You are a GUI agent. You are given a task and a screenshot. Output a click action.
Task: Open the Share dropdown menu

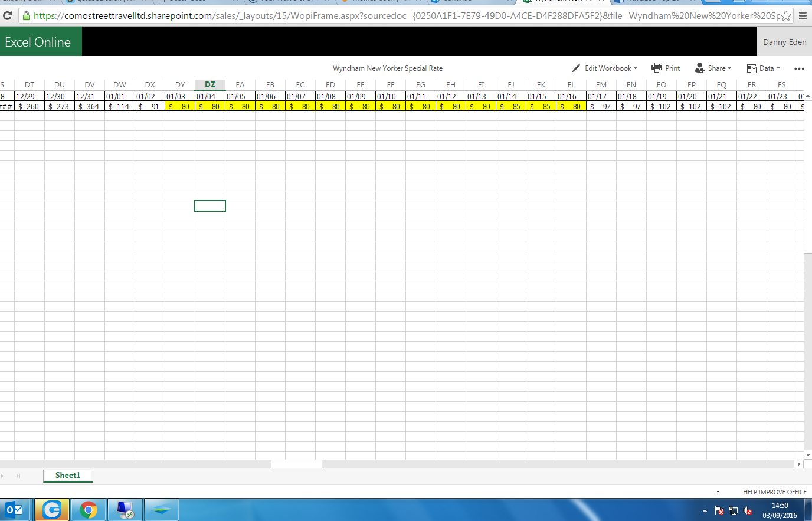click(x=713, y=68)
